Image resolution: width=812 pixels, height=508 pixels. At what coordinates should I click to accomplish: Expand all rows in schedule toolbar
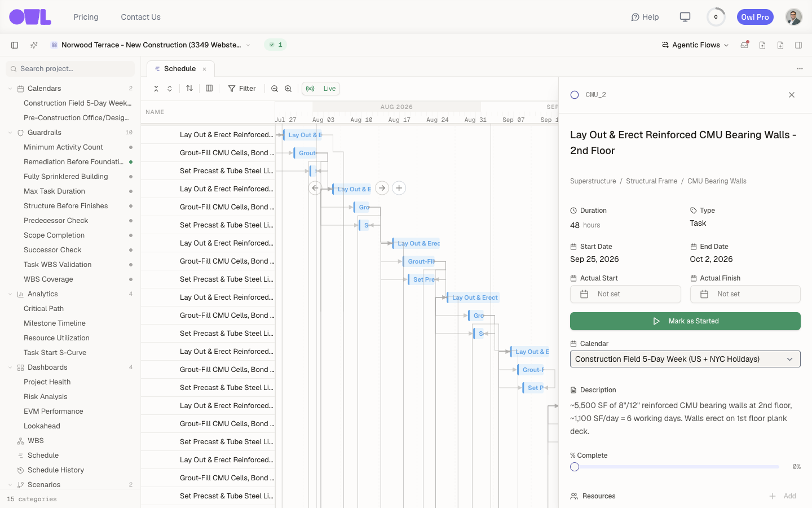170,89
